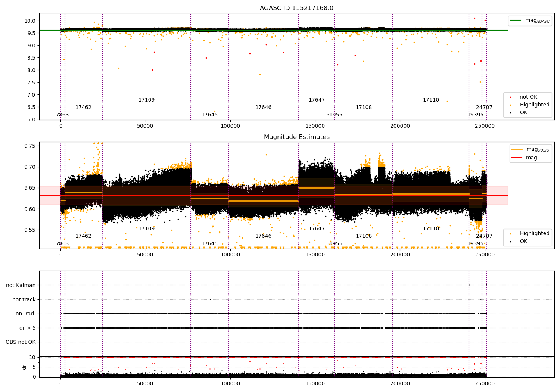Select "not OK" in the AGASC plot legend

528,97
